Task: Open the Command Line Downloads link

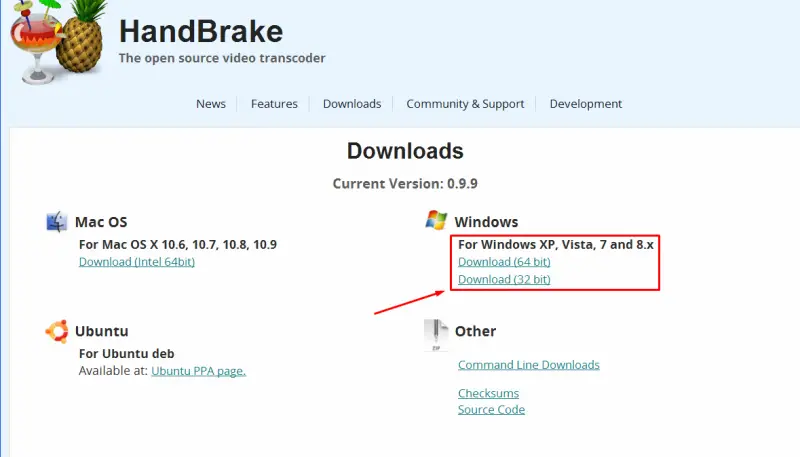Action: tap(529, 365)
